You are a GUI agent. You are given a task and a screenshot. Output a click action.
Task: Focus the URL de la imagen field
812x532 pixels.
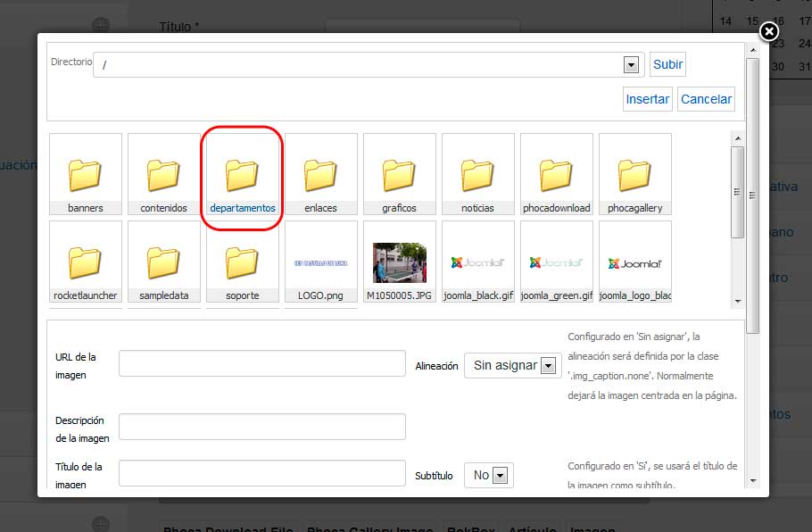tap(261, 363)
